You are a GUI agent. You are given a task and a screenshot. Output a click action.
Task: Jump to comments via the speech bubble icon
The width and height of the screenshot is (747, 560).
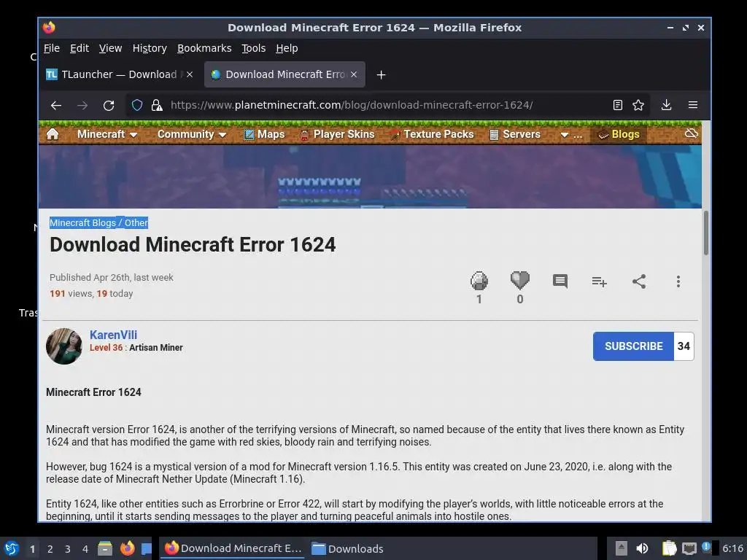tap(560, 281)
